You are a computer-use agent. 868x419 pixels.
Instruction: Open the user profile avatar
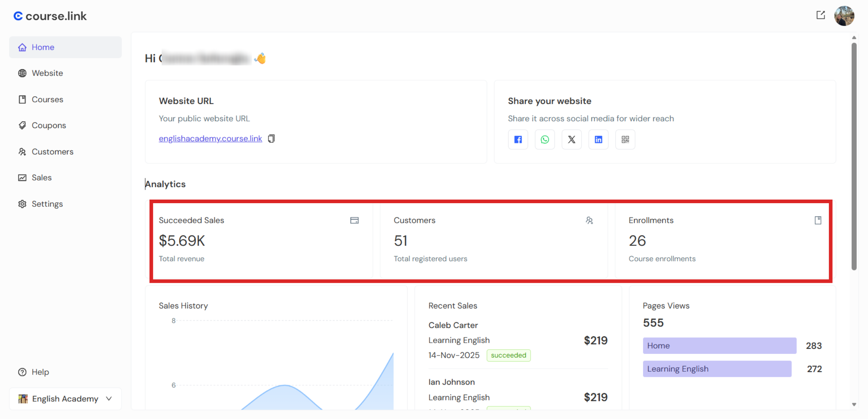click(x=844, y=16)
